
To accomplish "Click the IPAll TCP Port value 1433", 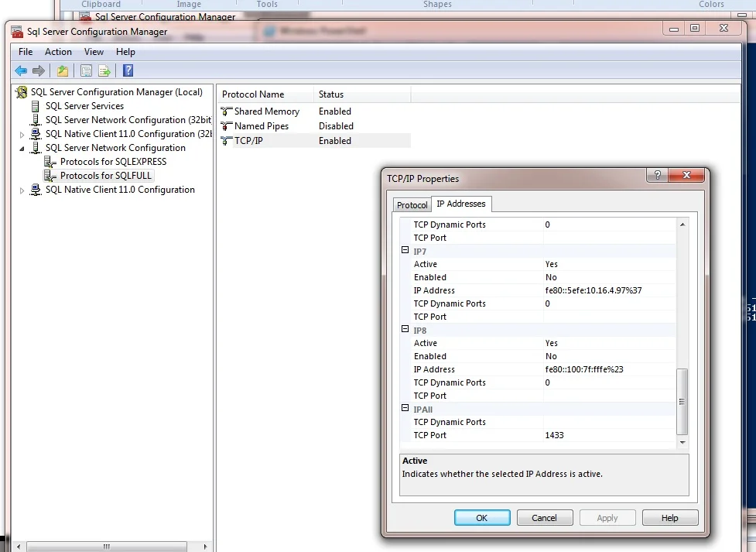I will click(x=610, y=435).
